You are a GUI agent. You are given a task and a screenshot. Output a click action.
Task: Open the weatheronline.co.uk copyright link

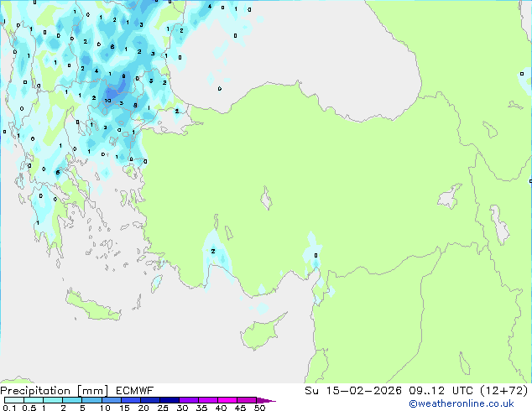pyautogui.click(x=462, y=403)
